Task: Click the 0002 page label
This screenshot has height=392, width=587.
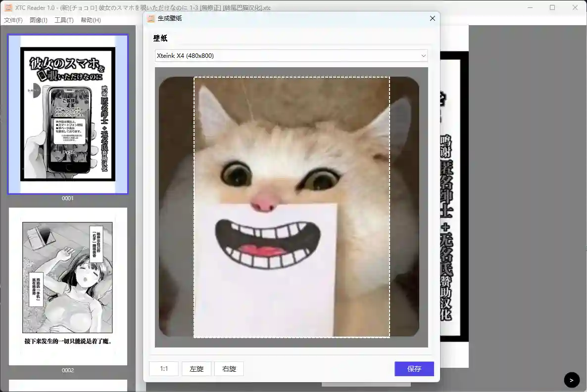Action: point(68,370)
